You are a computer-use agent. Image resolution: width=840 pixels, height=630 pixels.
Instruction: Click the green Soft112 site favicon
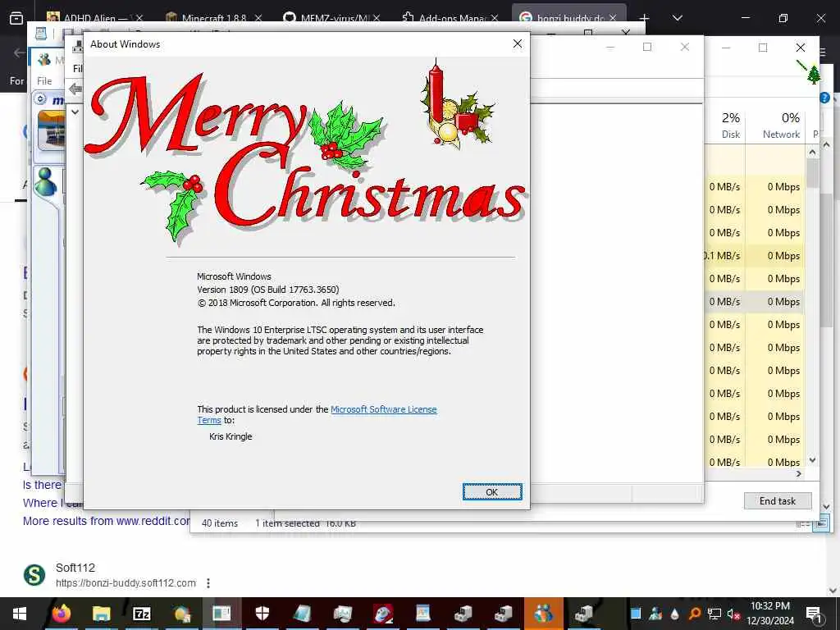pyautogui.click(x=34, y=575)
